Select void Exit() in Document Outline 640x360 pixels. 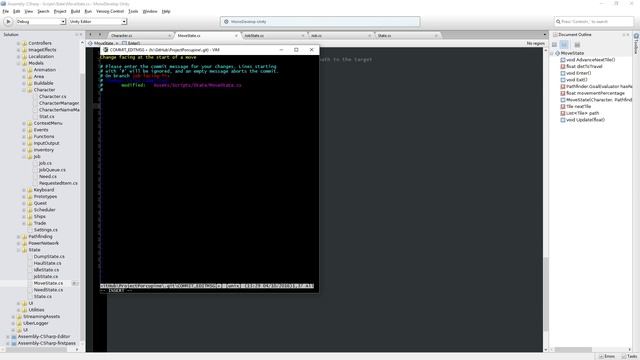pos(574,80)
